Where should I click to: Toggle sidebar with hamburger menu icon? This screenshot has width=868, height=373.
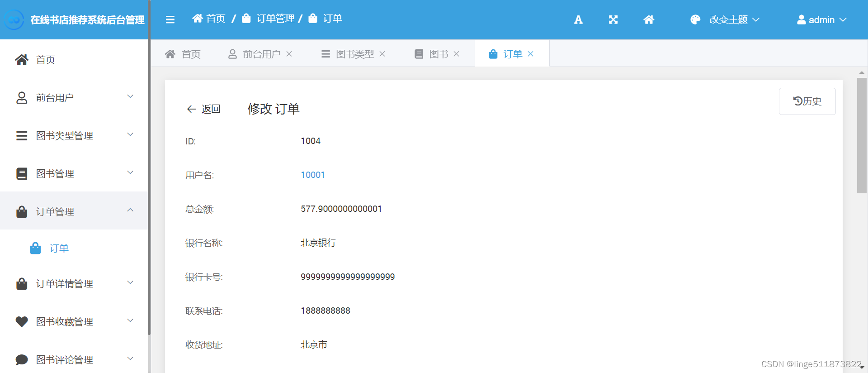170,19
